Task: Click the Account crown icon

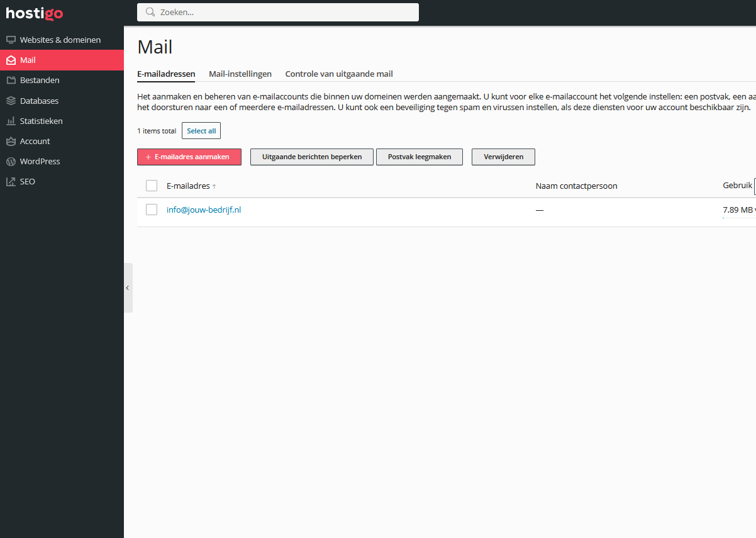Action: click(x=11, y=141)
